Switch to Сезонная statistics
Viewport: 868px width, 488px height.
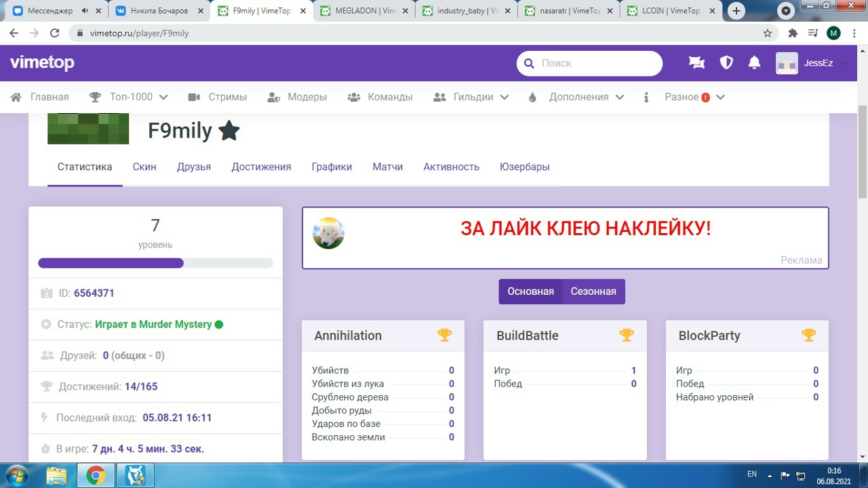pos(593,291)
